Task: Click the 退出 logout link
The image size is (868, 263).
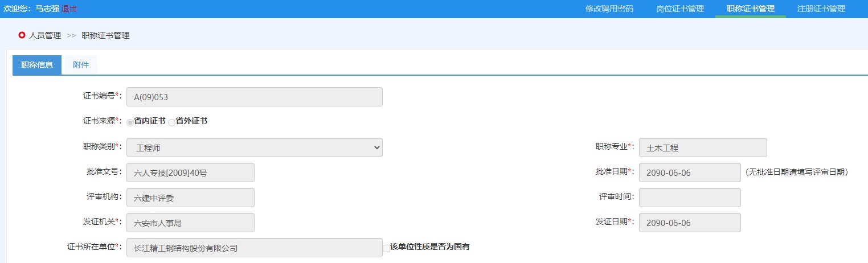Action: coord(69,9)
